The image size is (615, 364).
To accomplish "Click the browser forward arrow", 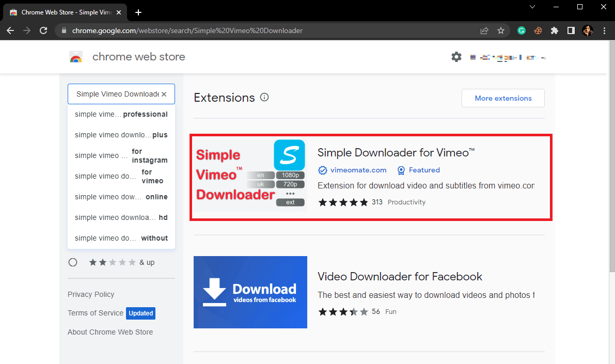I will click(27, 30).
